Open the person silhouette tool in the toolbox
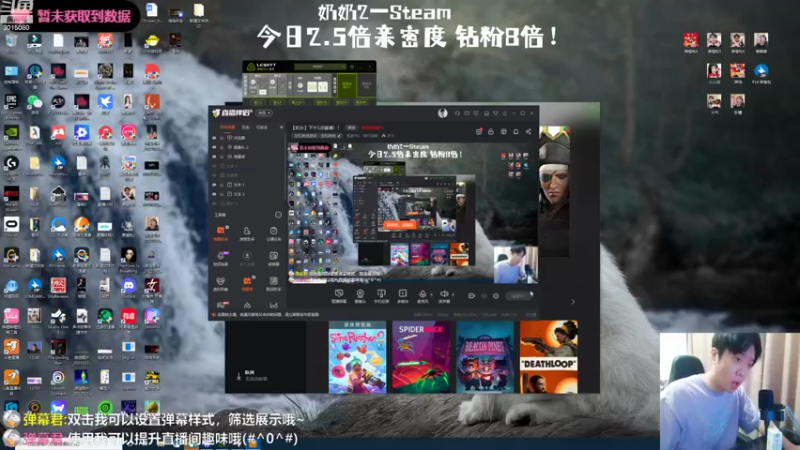Screen dimensions: 800x450 (247, 233)
